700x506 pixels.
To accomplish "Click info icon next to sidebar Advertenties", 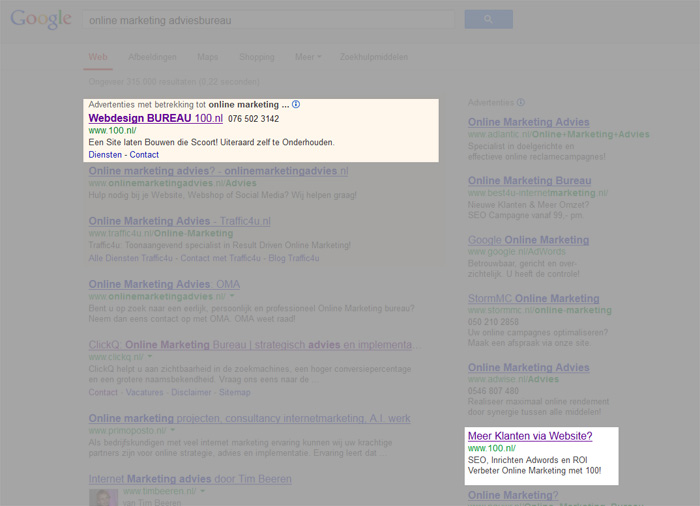I will [521, 103].
